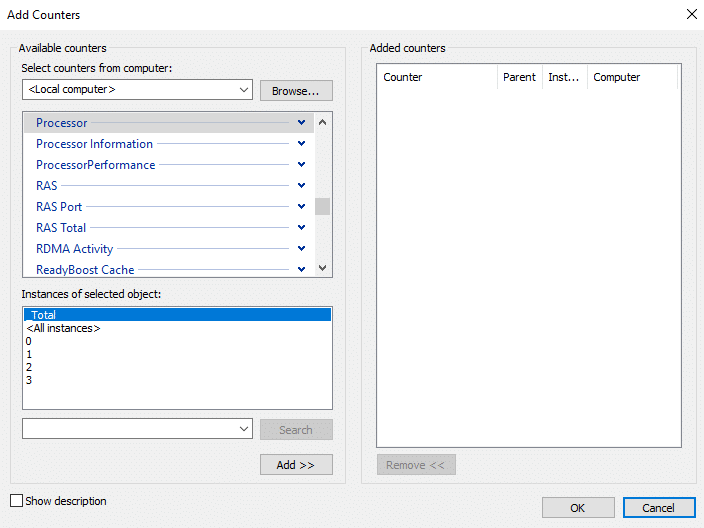Expand ProcessorPerformance counter list
The height and width of the screenshot is (528, 704).
pyautogui.click(x=301, y=165)
